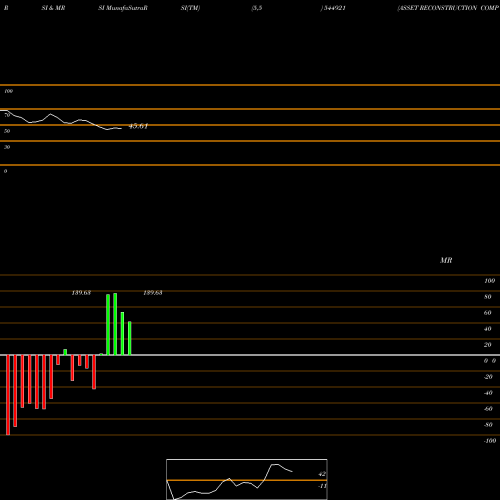Click the -20 label on MR axis
The width and height of the screenshot is (500, 500).
(x=488, y=377)
